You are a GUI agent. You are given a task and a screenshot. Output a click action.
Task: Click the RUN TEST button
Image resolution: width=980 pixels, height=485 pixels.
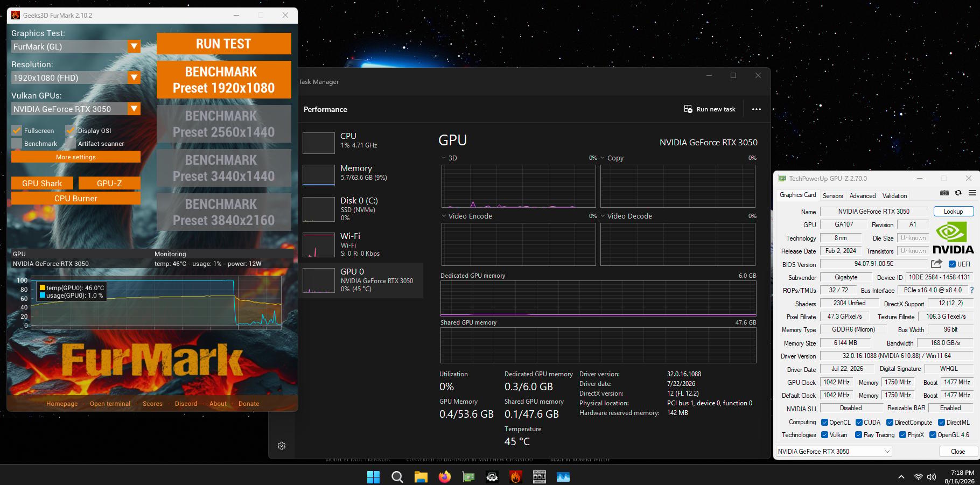click(x=224, y=44)
